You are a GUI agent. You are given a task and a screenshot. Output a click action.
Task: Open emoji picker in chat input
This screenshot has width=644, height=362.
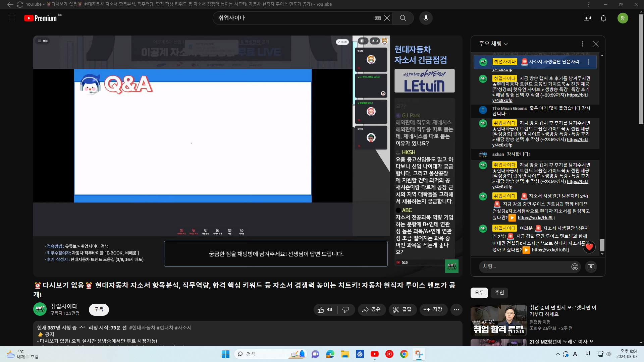point(575,267)
